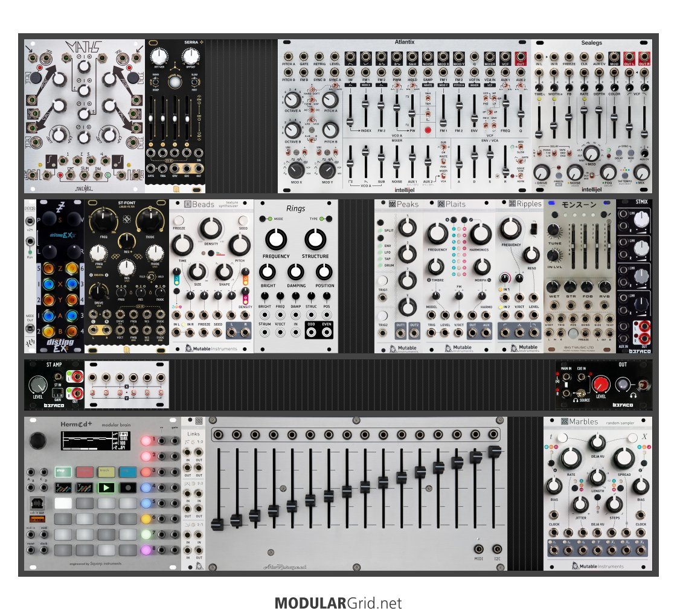Click the I2C jack on the fader module
The image size is (677, 616).
(498, 549)
